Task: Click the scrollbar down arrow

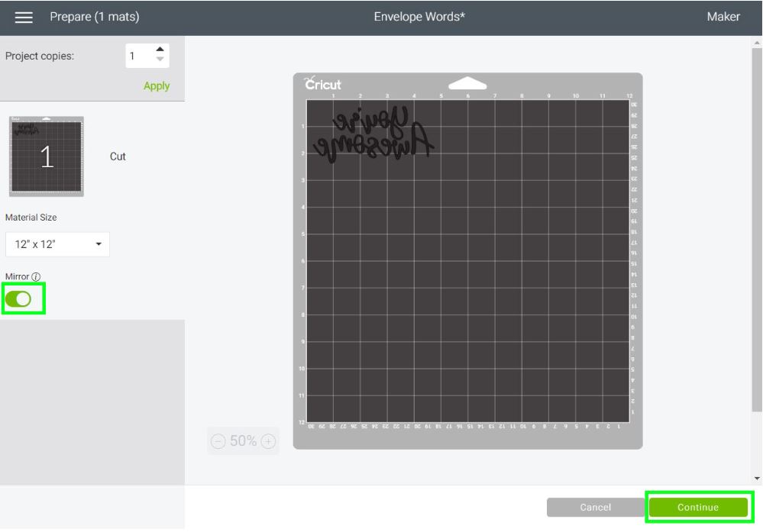Action: 757,479
